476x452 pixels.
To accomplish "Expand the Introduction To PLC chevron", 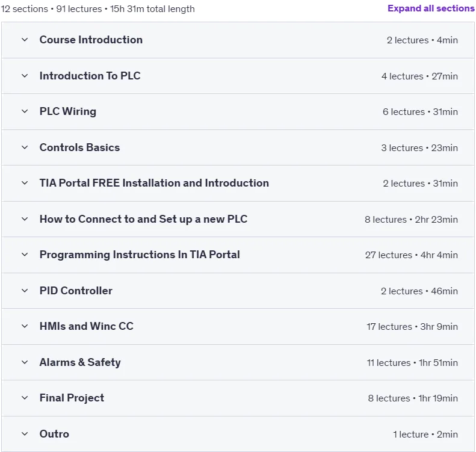I will 25,76.
